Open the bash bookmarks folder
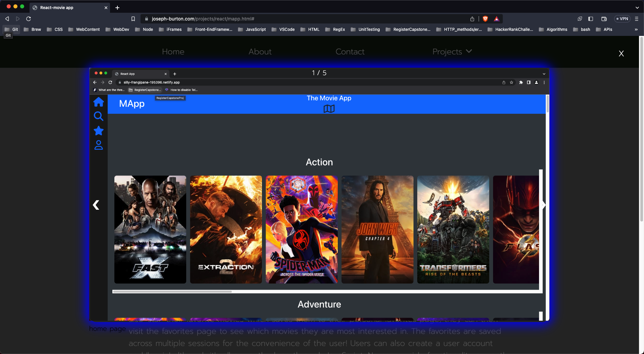The height and width of the screenshot is (354, 644). pos(582,30)
